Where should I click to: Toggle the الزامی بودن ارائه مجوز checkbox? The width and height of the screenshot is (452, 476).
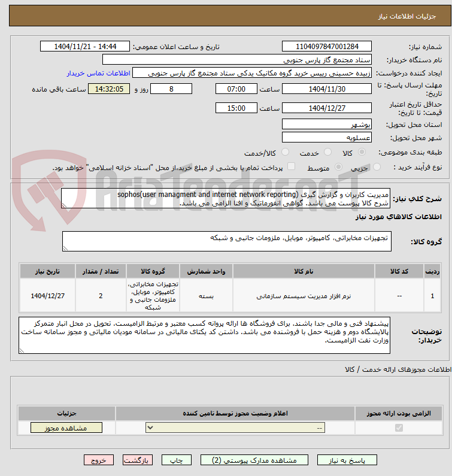(x=399, y=428)
